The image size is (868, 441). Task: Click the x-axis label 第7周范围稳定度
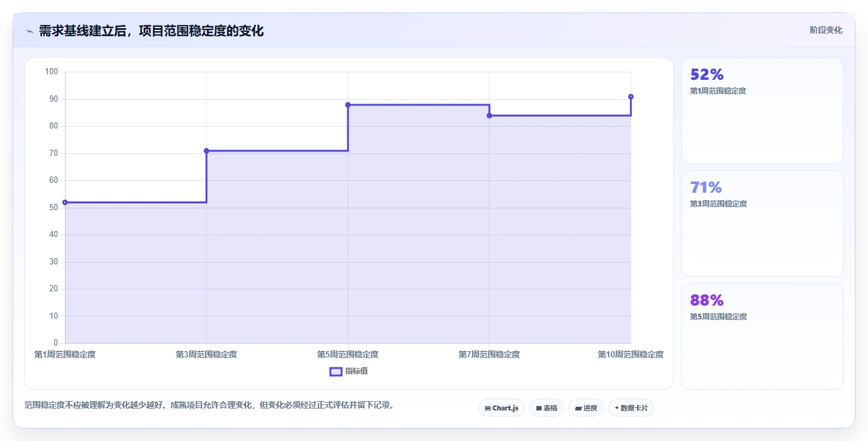tap(490, 354)
